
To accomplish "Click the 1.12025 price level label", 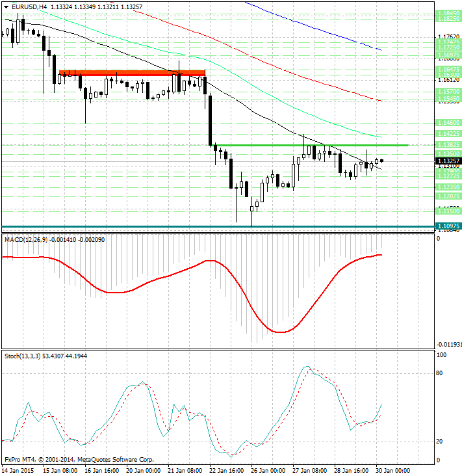I will [x=448, y=196].
